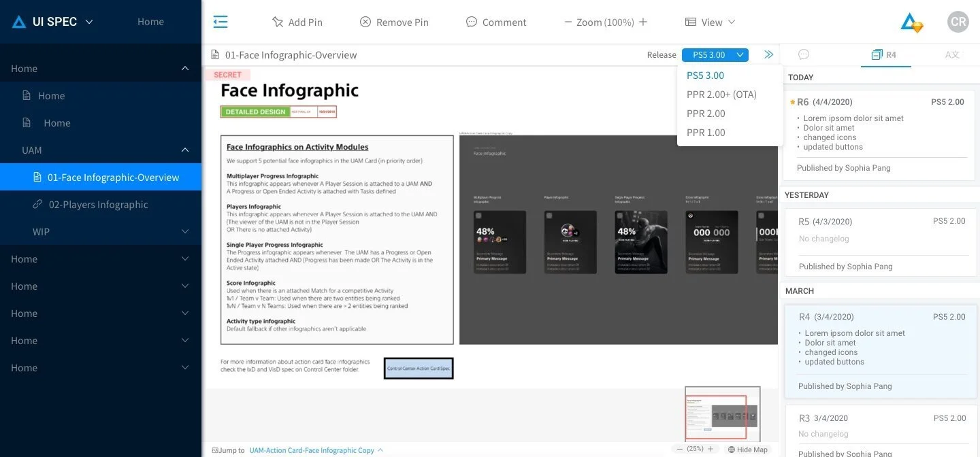Click the Sketch-style logo icon in the header
Screen dimensions: 980x457
(911, 22)
